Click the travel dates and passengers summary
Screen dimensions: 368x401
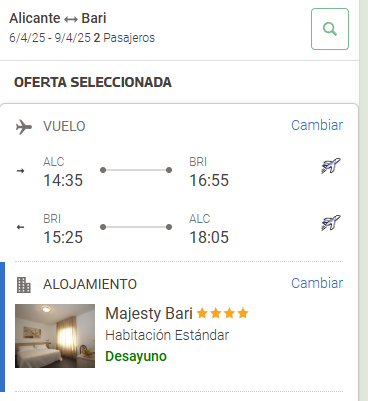pyautogui.click(x=82, y=38)
